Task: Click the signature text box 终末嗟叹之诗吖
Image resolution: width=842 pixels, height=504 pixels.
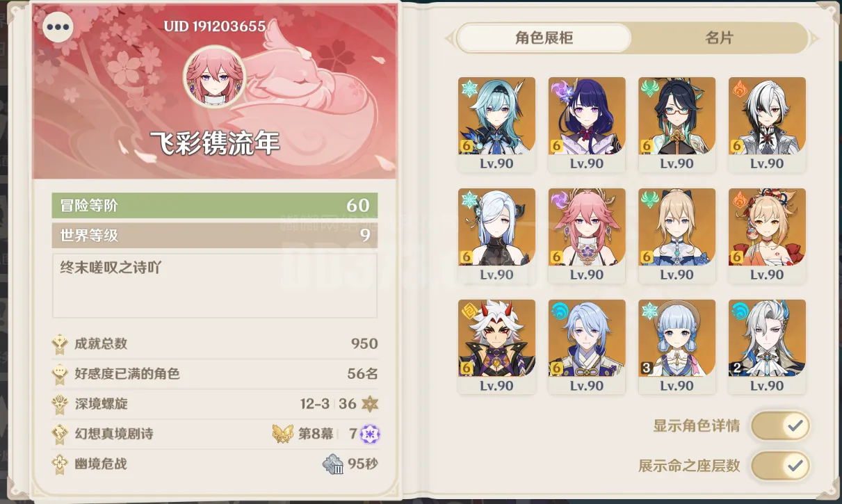Action: [x=215, y=285]
